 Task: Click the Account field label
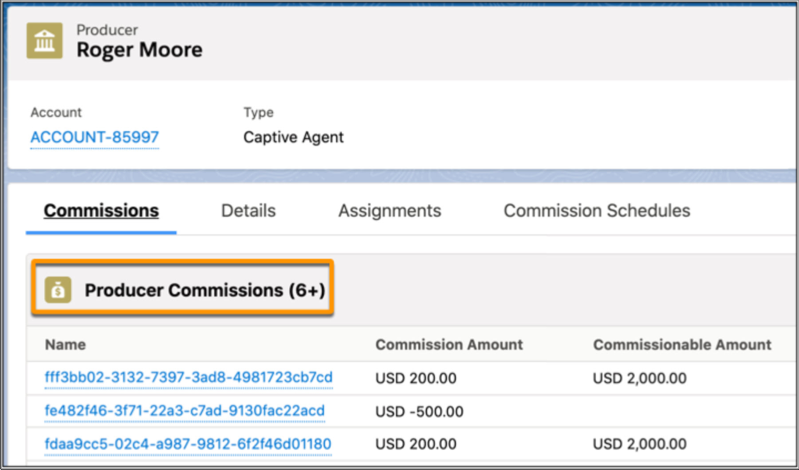coord(56,113)
